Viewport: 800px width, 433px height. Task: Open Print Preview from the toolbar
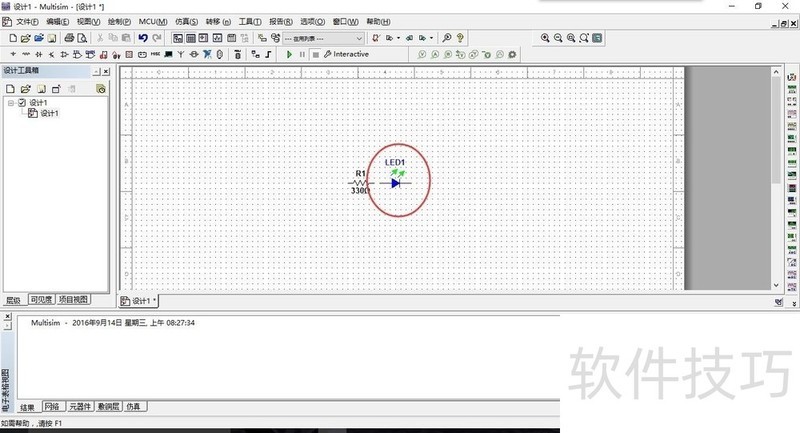point(82,38)
